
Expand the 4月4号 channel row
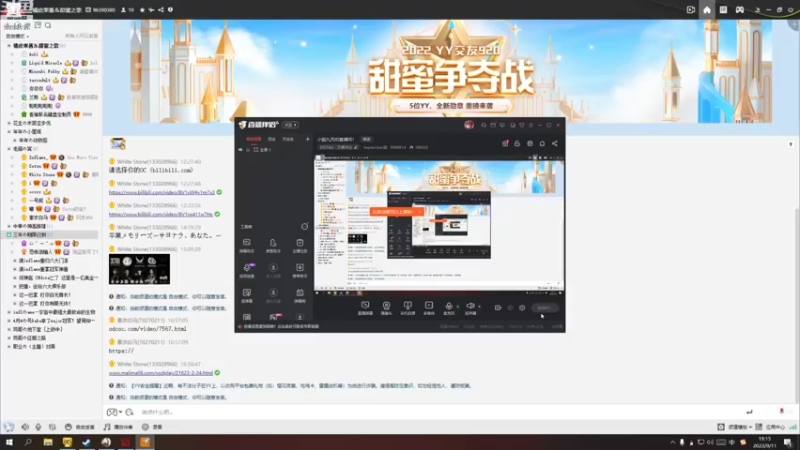click(9, 320)
